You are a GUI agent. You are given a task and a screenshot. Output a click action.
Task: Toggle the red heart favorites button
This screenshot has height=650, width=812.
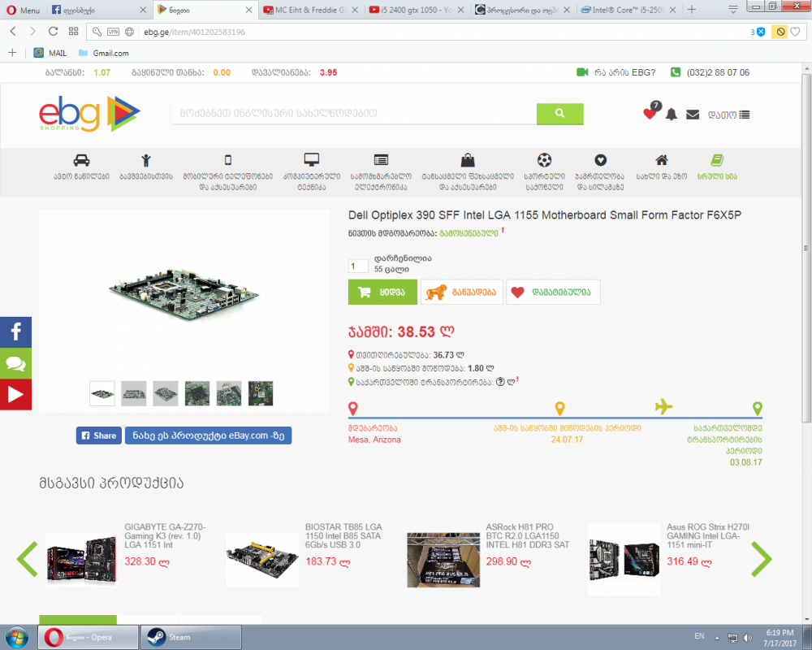pyautogui.click(x=553, y=292)
